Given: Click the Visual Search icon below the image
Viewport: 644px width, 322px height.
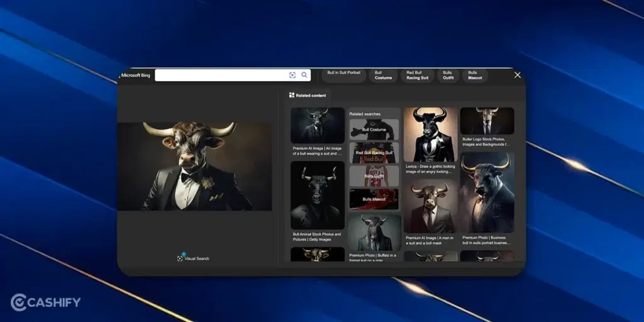Looking at the screenshot, I should pyautogui.click(x=179, y=258).
